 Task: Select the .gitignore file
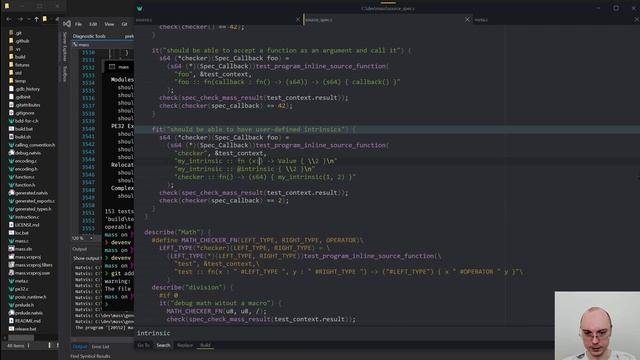pyautogui.click(x=22, y=113)
